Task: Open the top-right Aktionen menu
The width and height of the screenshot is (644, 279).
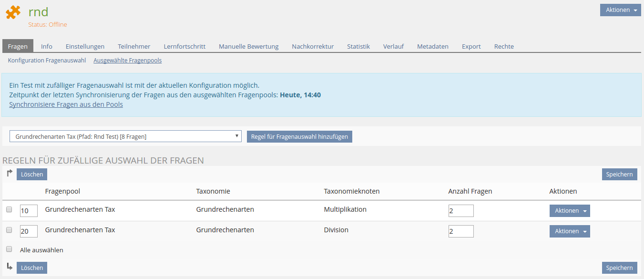Action: point(620,10)
